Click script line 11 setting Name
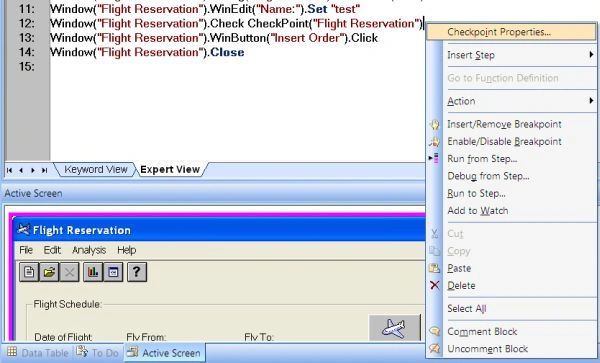This screenshot has height=363, width=600. click(205, 9)
